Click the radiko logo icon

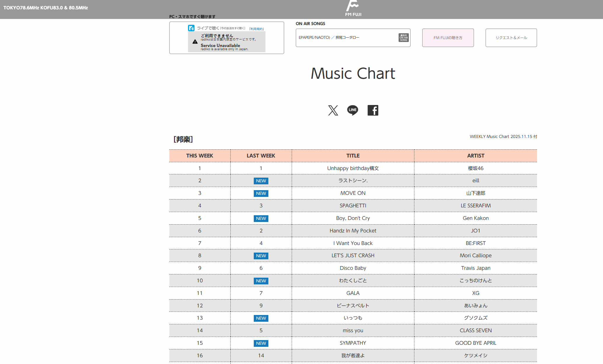191,28
